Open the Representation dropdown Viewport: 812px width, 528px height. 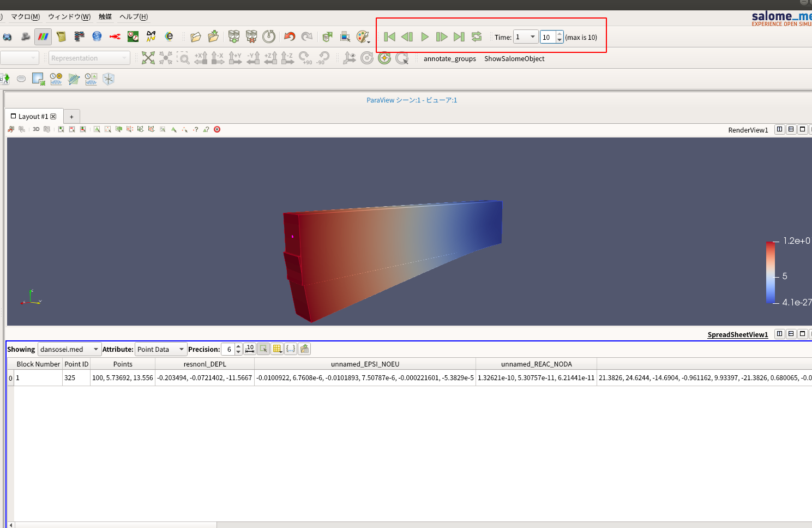coord(89,58)
